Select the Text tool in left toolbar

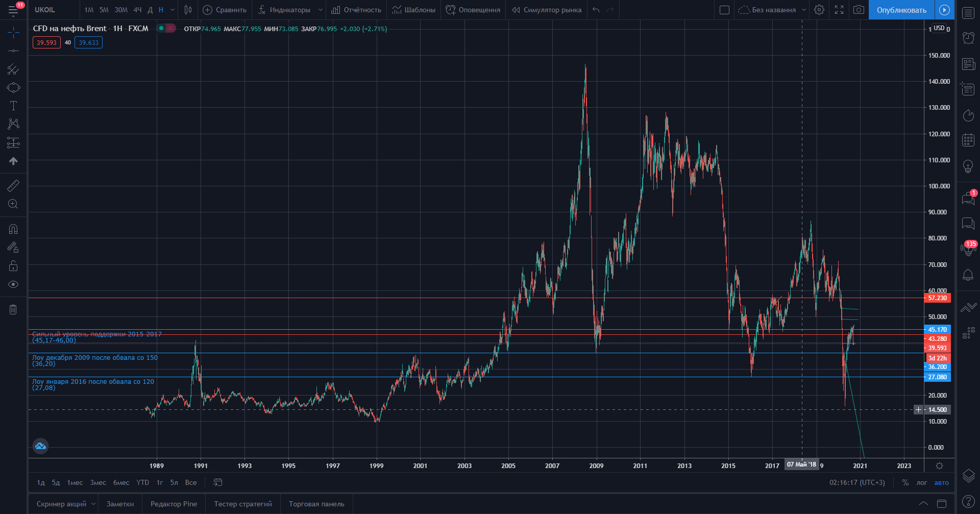pos(13,106)
